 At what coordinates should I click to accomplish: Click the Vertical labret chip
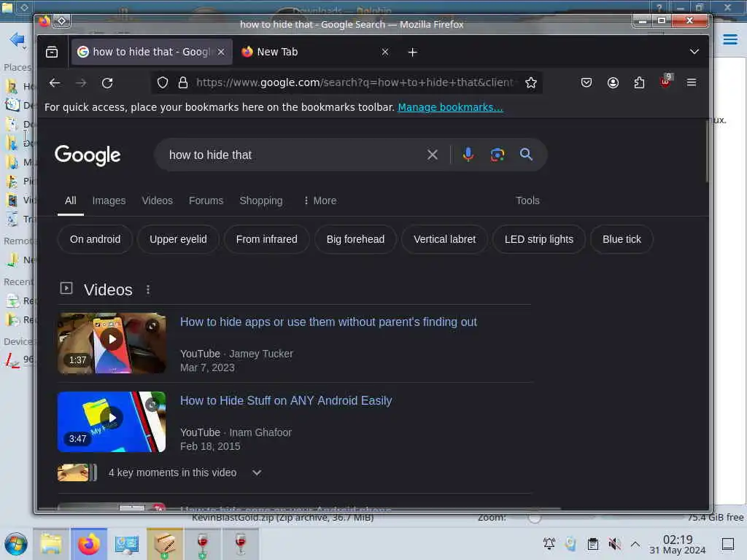pyautogui.click(x=444, y=239)
